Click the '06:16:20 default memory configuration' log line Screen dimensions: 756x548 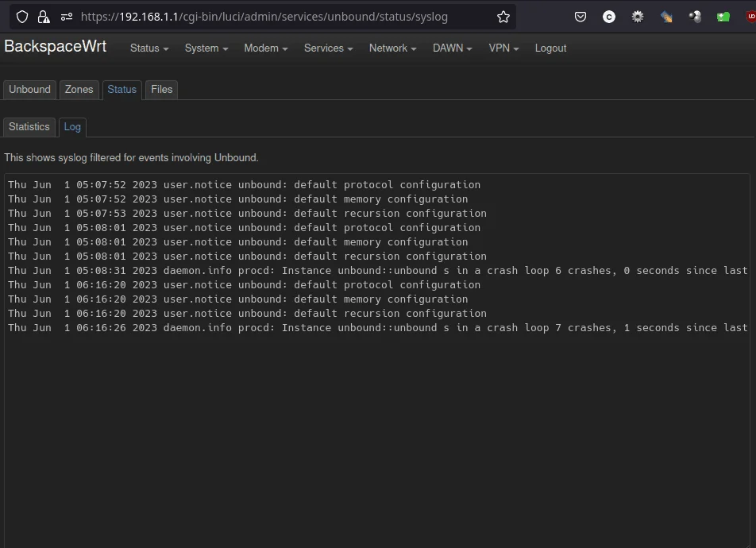[237, 299]
